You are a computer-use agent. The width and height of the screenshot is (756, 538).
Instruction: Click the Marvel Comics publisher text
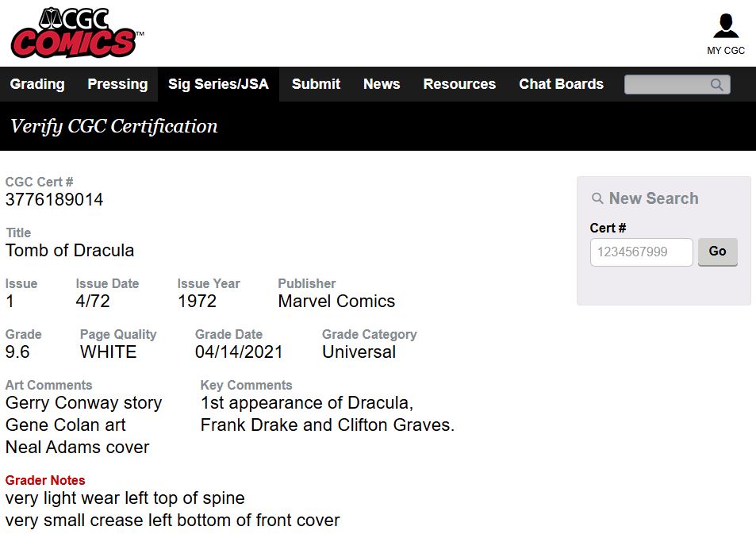[336, 302]
